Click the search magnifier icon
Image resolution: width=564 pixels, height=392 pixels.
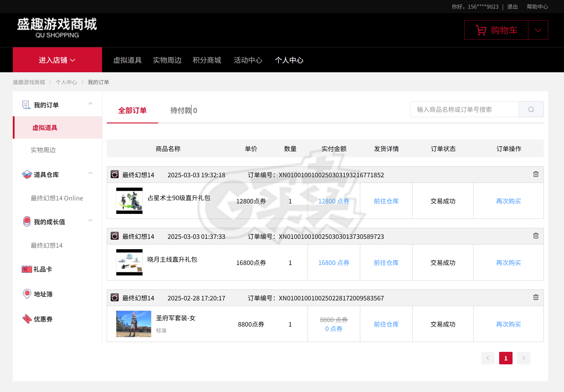tap(531, 109)
